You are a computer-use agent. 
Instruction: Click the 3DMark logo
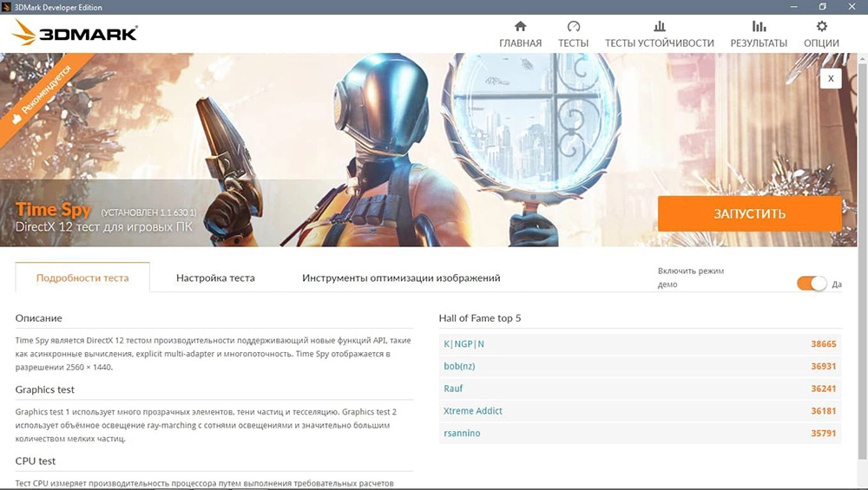(x=76, y=34)
